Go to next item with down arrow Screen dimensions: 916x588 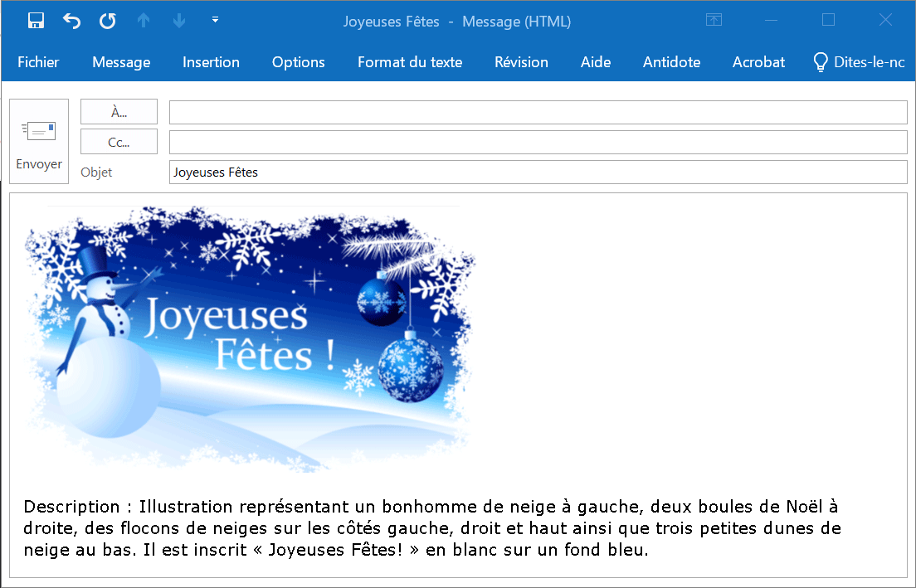[179, 22]
